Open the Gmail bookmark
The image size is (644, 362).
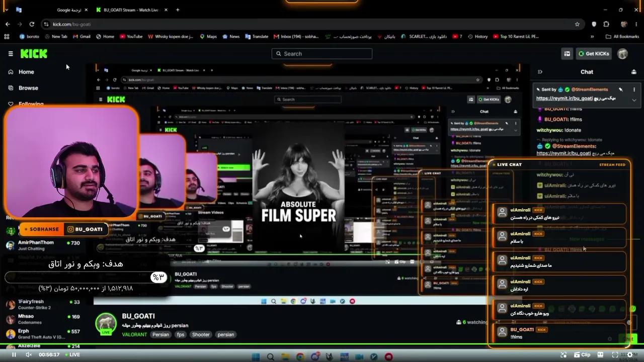click(x=82, y=37)
